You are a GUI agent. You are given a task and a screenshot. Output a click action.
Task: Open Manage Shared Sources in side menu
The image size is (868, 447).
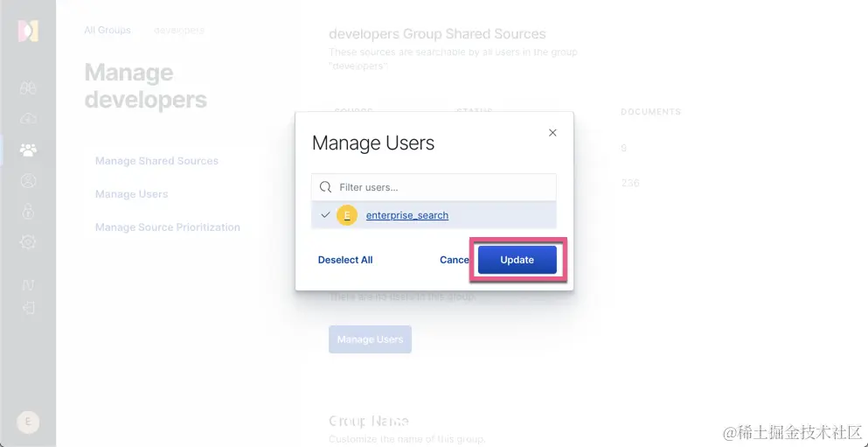coord(156,161)
